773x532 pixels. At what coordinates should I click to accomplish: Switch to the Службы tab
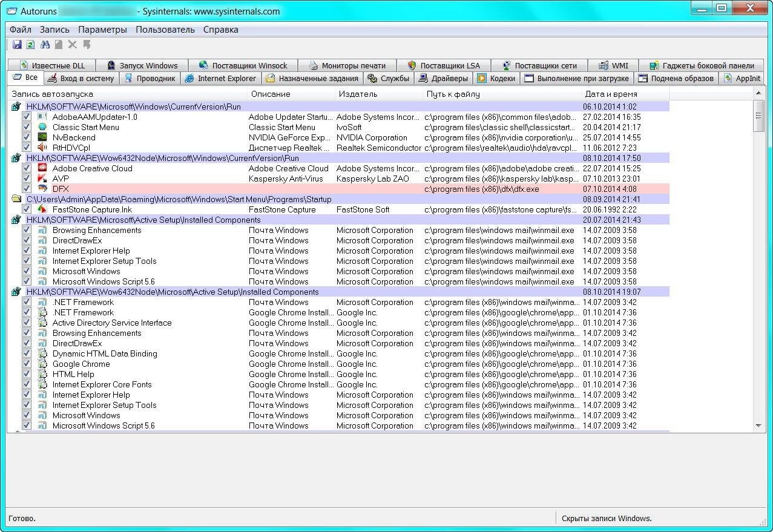point(389,78)
